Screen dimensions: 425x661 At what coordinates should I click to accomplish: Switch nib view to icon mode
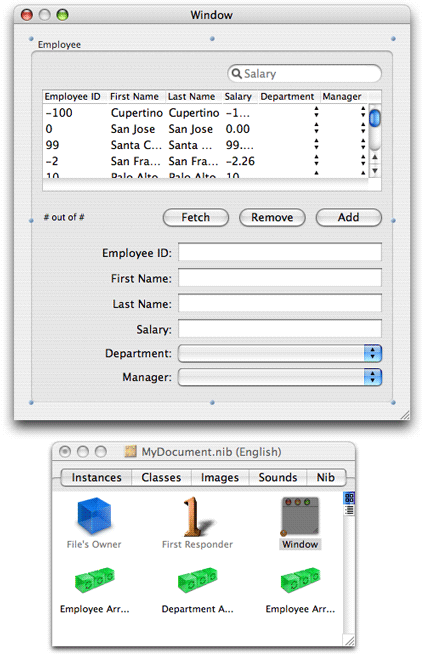349,498
